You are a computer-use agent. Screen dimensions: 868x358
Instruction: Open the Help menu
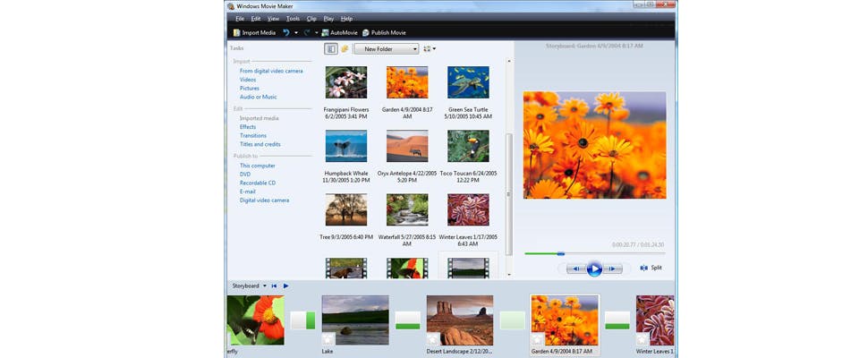pyautogui.click(x=346, y=19)
